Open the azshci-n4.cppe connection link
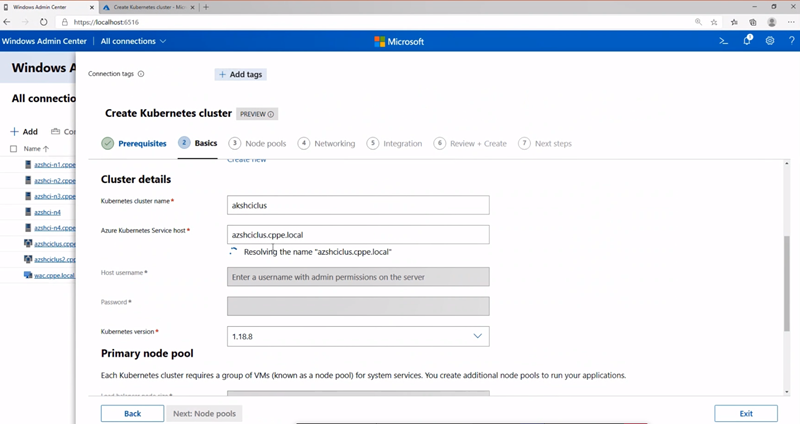800x424 pixels. coord(55,228)
